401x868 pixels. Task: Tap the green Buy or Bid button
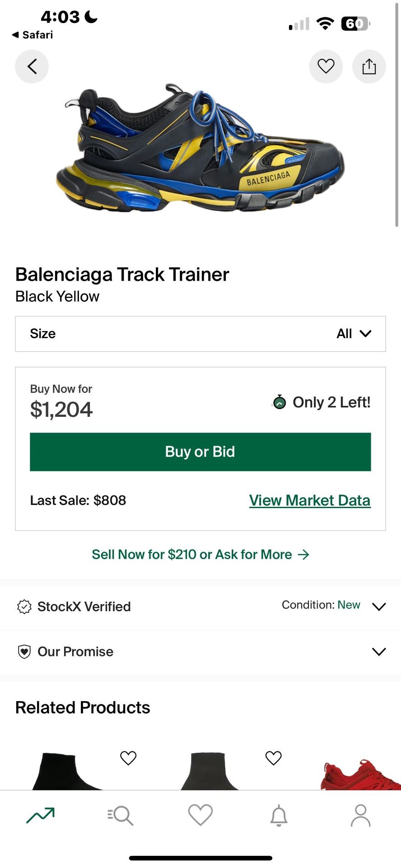pos(200,452)
